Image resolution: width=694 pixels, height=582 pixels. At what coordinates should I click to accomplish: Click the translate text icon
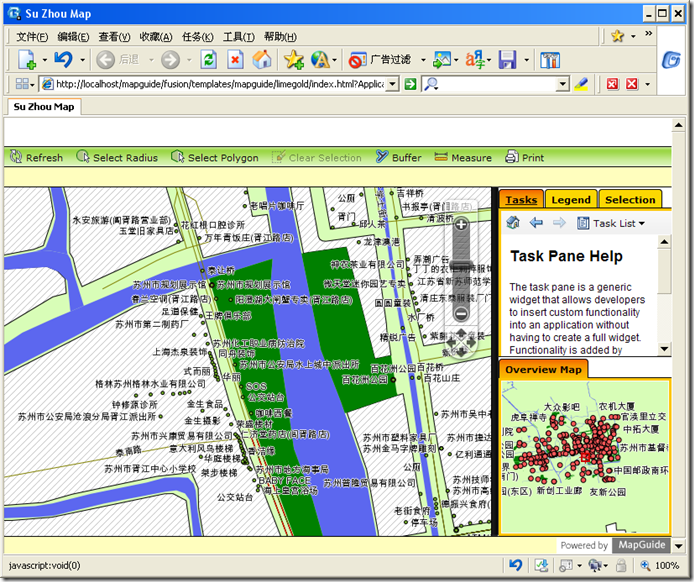[x=475, y=60]
